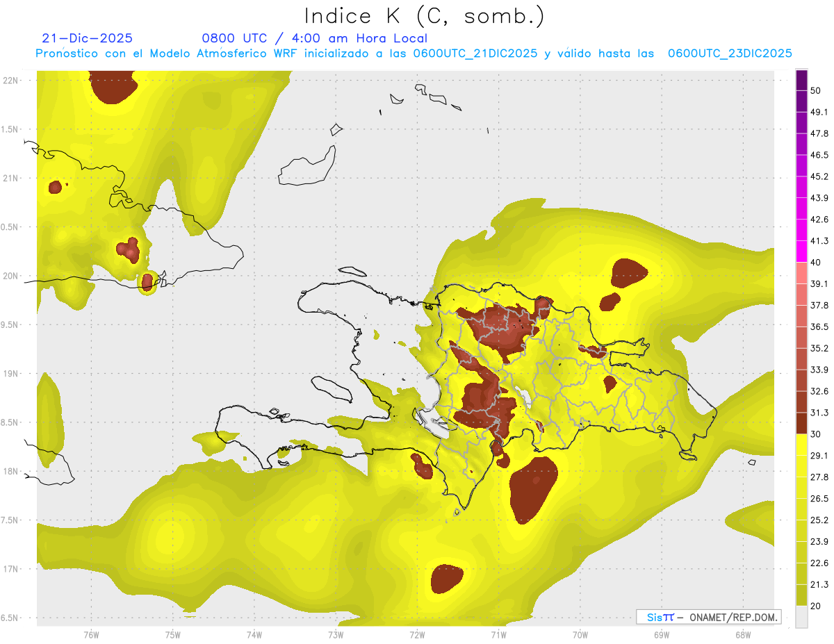Click the colorbar value '30'

(816, 434)
